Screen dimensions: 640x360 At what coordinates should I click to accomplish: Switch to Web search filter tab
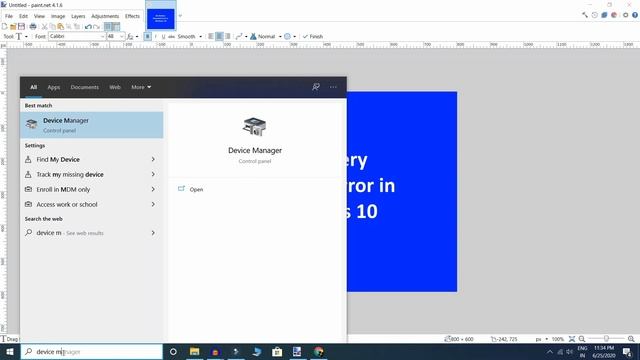pos(115,87)
